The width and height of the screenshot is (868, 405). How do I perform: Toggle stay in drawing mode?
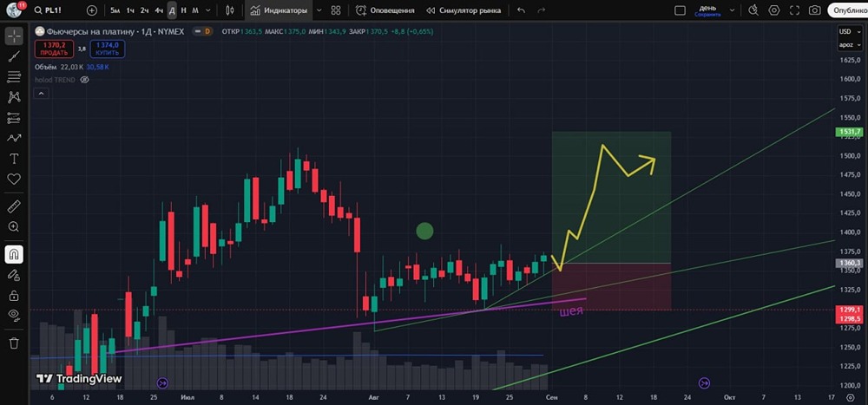tap(14, 275)
